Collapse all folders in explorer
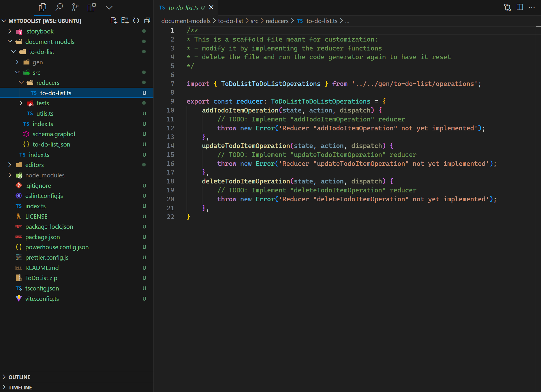The height and width of the screenshot is (392, 541). pos(147,20)
